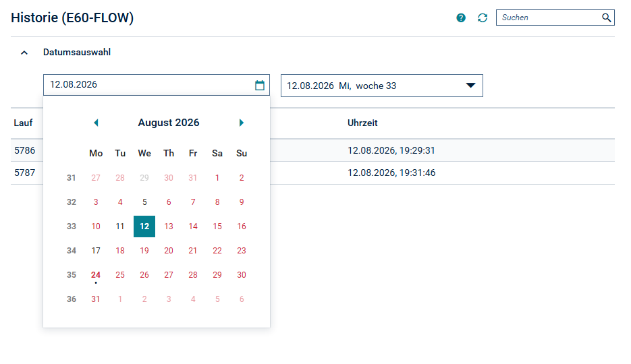Go to the next month
The width and height of the screenshot is (631, 364).
pos(241,123)
